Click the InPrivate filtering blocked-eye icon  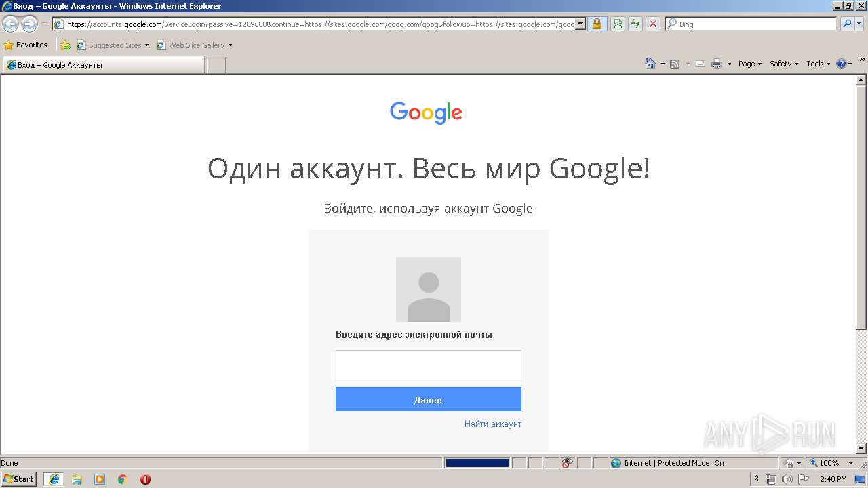click(x=567, y=463)
